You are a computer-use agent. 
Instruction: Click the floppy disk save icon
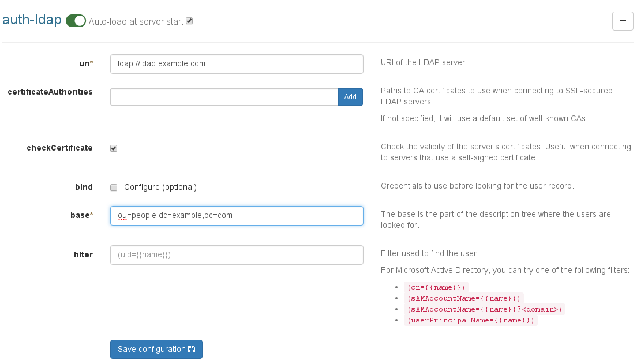pos(192,349)
